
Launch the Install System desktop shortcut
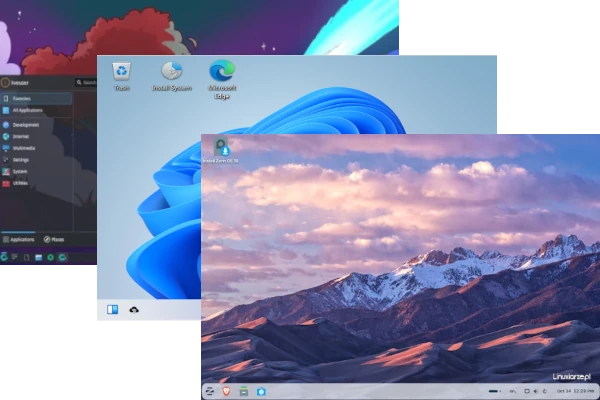172,76
